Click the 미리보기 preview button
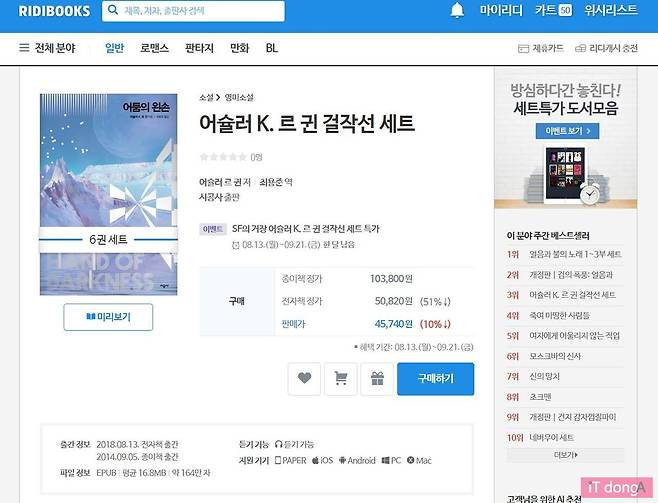The height and width of the screenshot is (503, 658). coord(108,317)
